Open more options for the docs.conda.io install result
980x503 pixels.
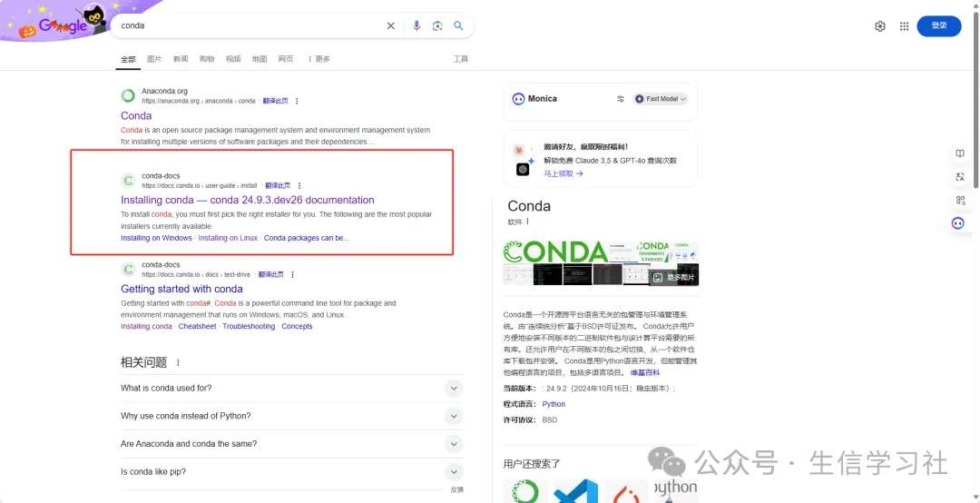(299, 186)
